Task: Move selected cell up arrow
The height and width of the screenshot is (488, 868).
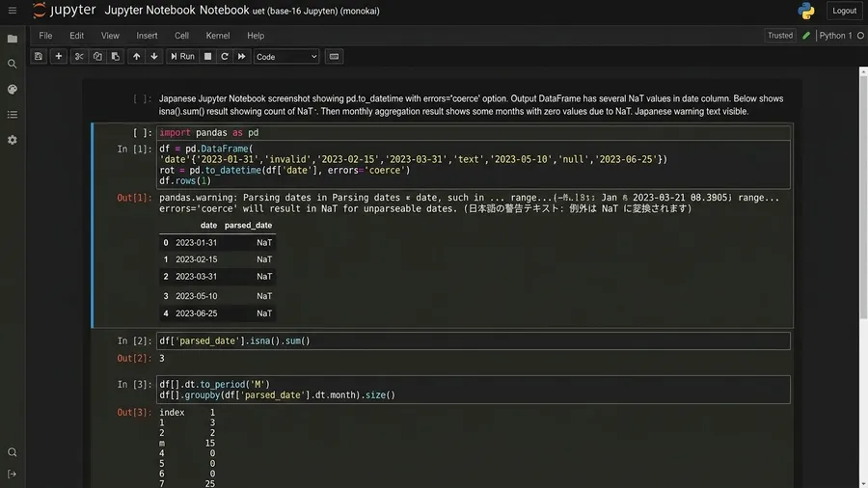Action: [x=136, y=57]
